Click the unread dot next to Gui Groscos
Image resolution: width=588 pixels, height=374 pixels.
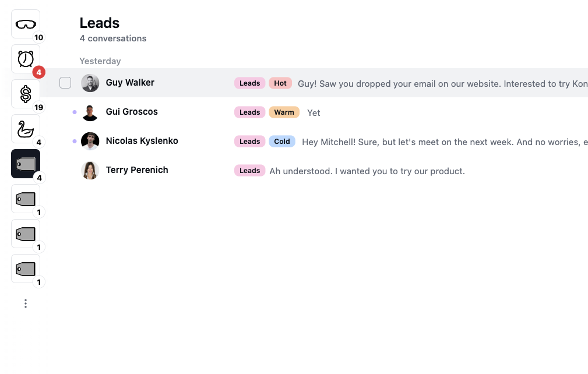(x=75, y=112)
